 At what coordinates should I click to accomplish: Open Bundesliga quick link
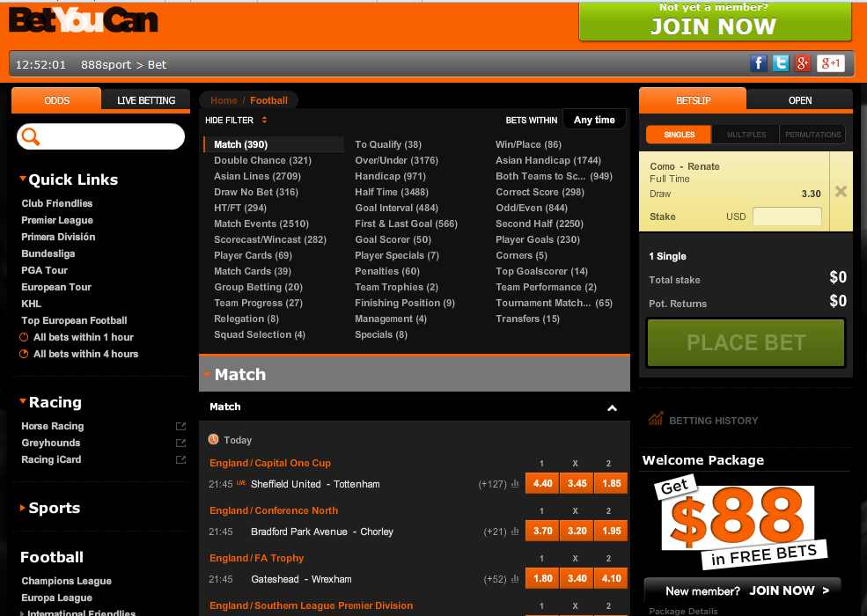click(48, 253)
